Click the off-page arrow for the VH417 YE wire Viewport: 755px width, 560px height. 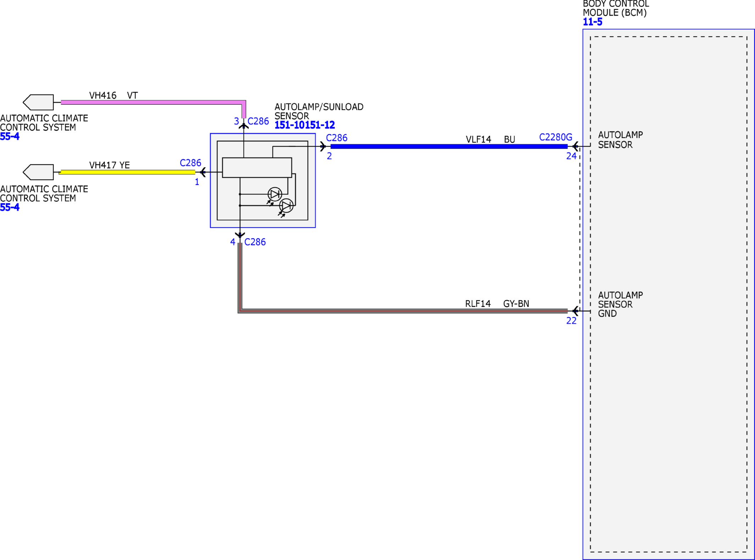(x=38, y=172)
